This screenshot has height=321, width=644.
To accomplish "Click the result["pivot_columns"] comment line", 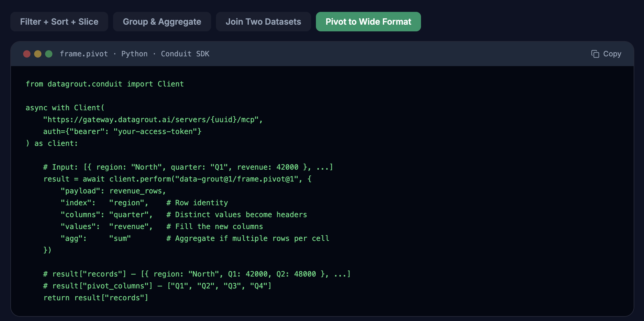I will click(x=157, y=286).
